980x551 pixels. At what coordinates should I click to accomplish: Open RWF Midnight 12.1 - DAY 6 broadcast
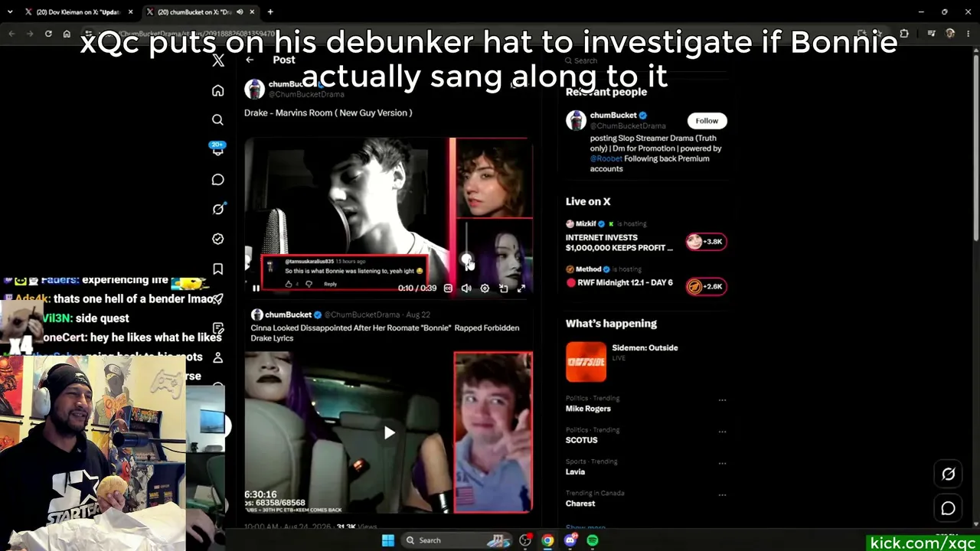[619, 282]
